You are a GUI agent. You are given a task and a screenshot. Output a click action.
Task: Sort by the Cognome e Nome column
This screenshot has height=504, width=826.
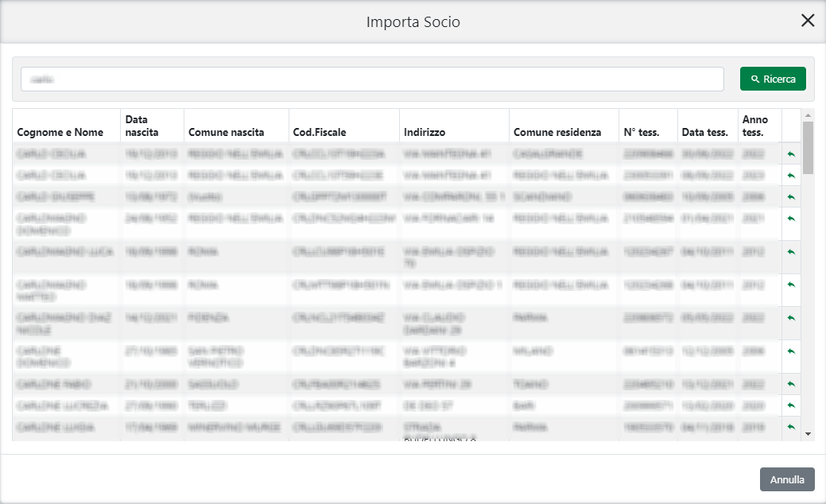coord(60,132)
